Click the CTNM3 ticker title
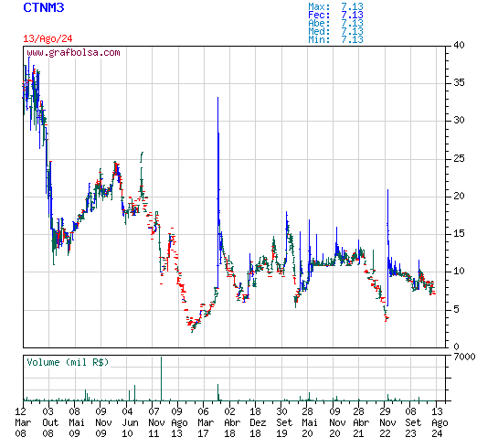498x448 pixels. pos(44,7)
